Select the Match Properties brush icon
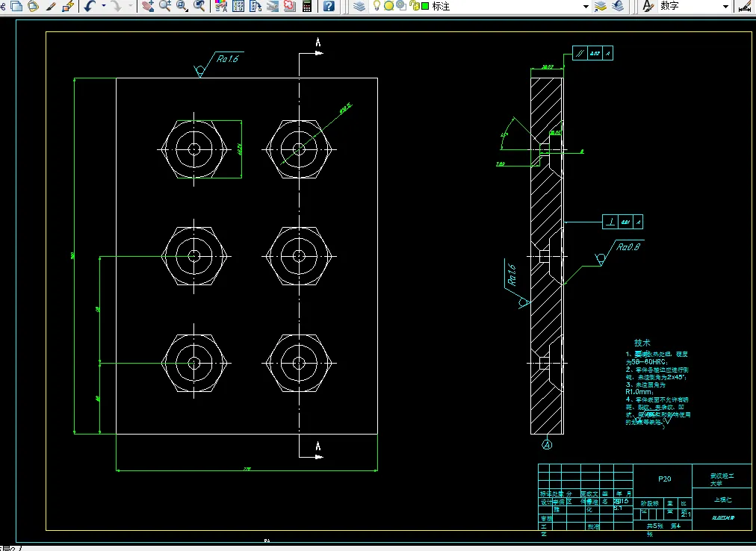 (51, 6)
